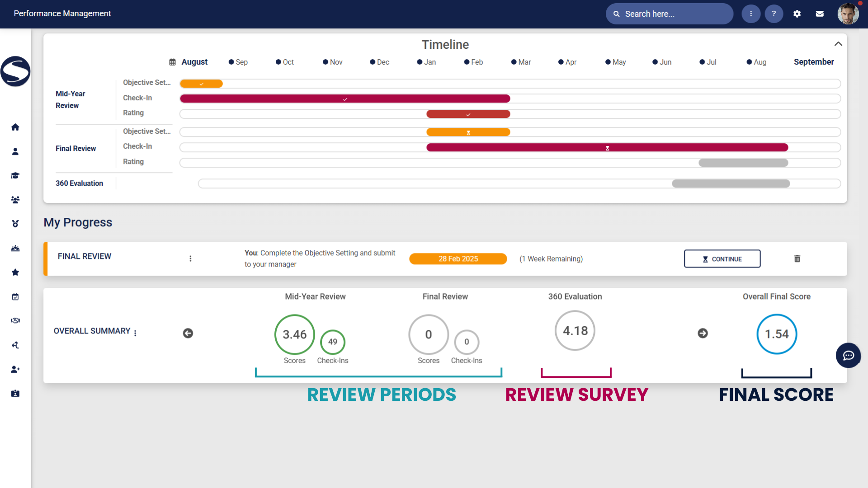Open the Home icon in sidebar

[15, 127]
